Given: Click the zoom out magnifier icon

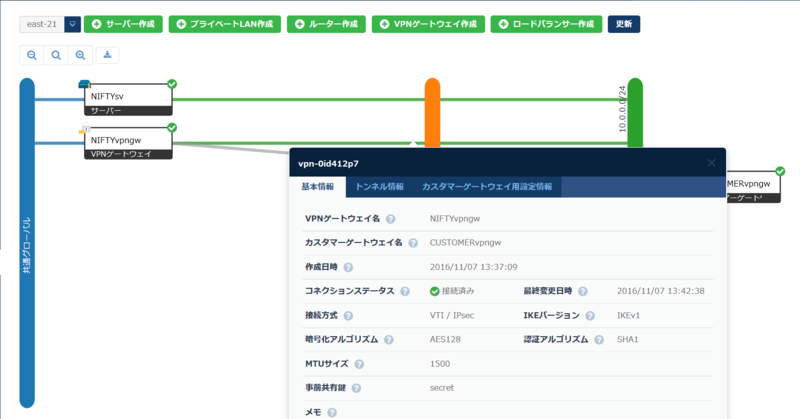Looking at the screenshot, I should point(32,55).
